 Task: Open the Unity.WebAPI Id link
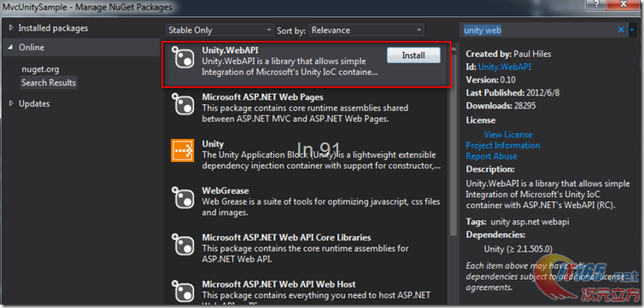click(x=505, y=67)
